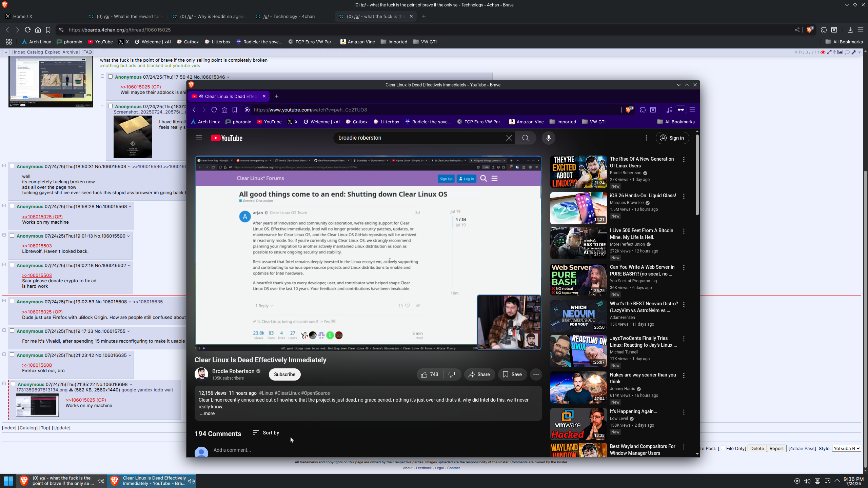868x488 pixels.
Task: Open the Style dropdown showing Yotsuba B
Action: (x=846, y=448)
